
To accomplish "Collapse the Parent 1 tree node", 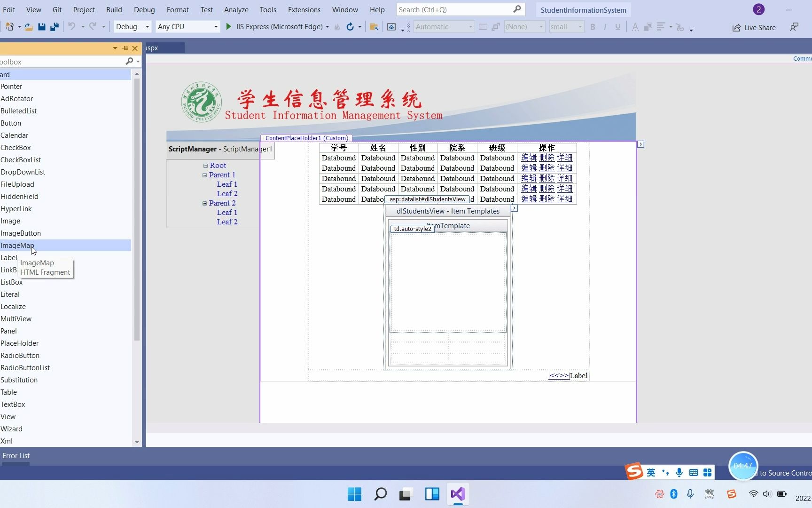I will coord(204,175).
